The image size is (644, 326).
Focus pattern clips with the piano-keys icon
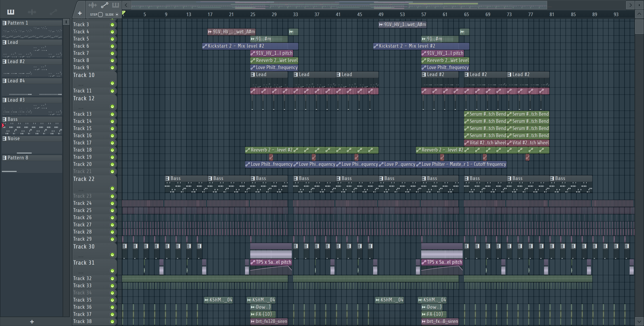tap(116, 5)
